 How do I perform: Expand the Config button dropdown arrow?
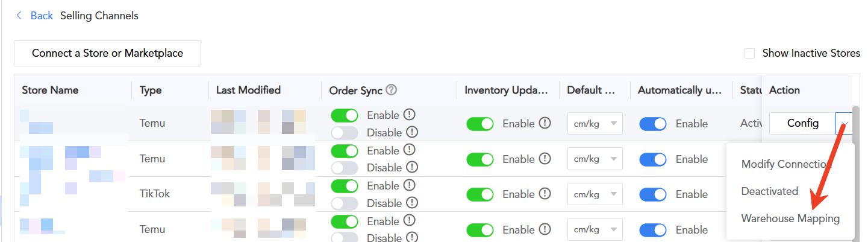click(844, 124)
